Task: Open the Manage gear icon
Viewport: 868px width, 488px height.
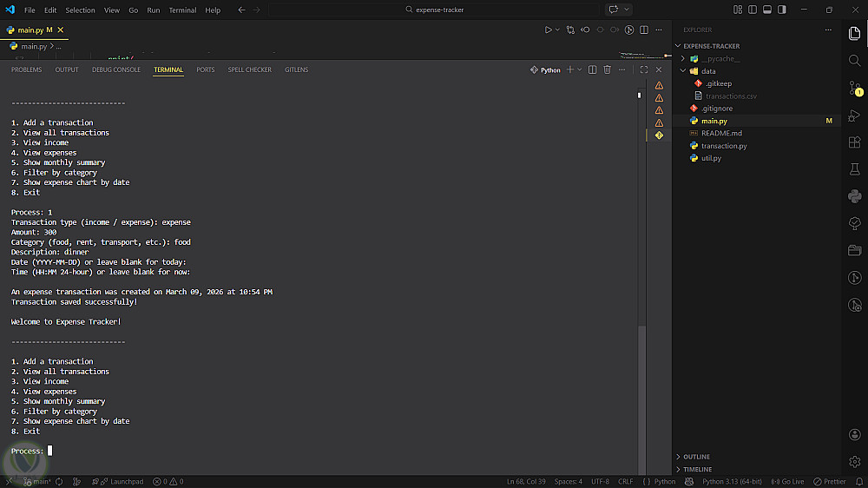Action: coord(854,462)
